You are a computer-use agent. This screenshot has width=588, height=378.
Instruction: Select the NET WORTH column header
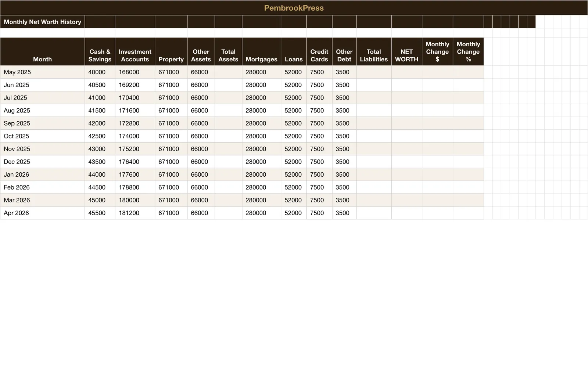point(407,52)
